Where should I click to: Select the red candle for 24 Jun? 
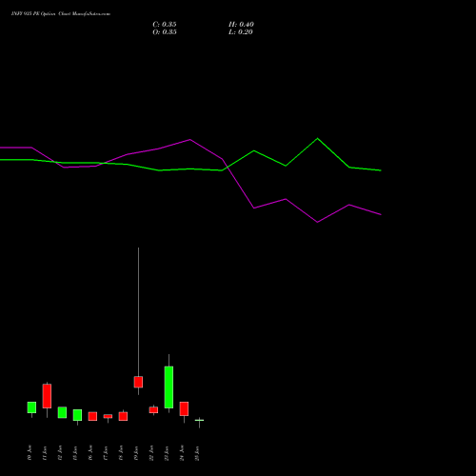pyautogui.click(x=184, y=408)
